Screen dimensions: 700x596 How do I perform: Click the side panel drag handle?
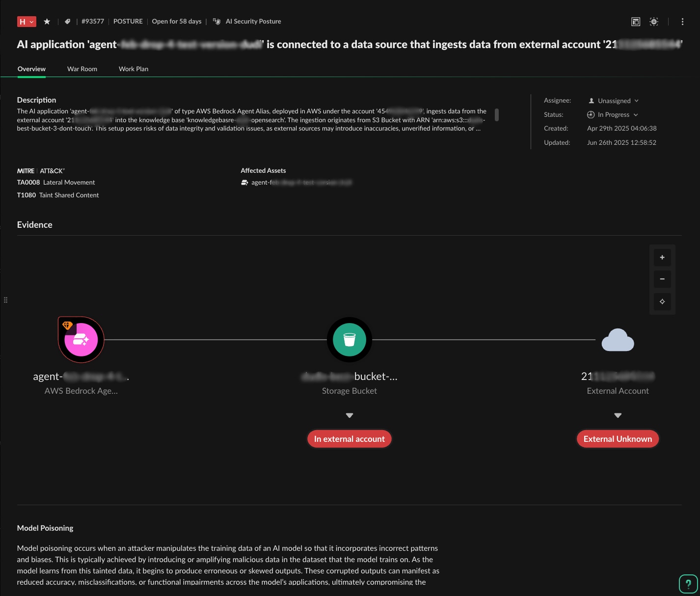pos(6,300)
